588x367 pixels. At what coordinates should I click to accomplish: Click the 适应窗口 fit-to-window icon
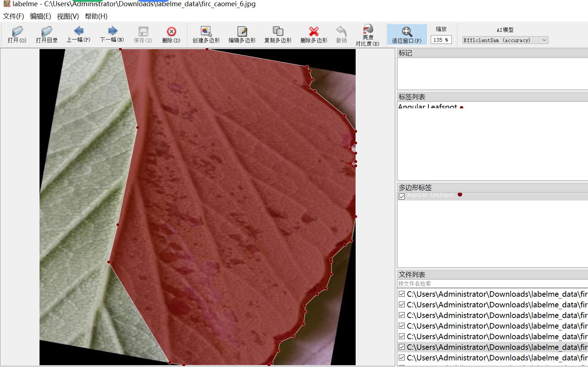pyautogui.click(x=407, y=35)
